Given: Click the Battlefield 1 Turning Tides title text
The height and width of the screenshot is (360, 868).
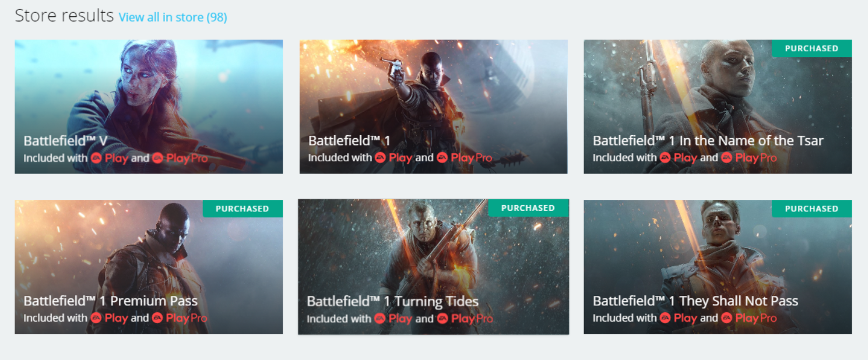Looking at the screenshot, I should 393,301.
